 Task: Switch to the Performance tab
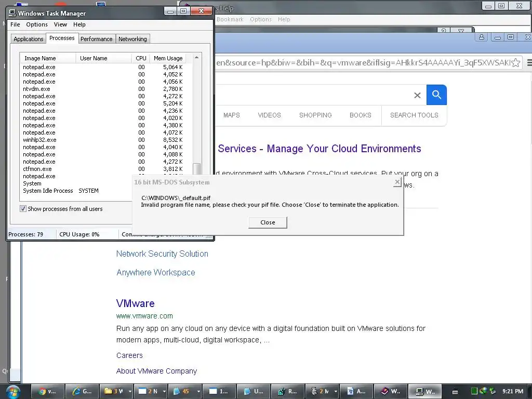tap(96, 39)
